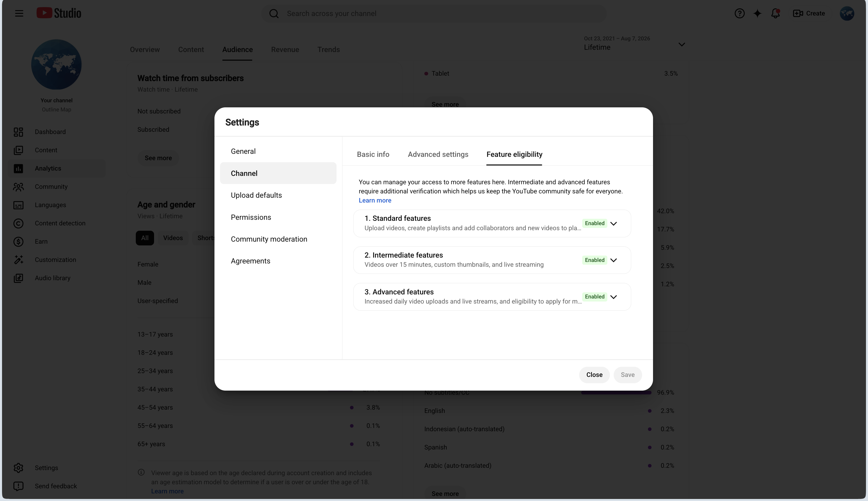The height and width of the screenshot is (501, 868).
Task: Open the notifications bell
Action: click(x=775, y=13)
